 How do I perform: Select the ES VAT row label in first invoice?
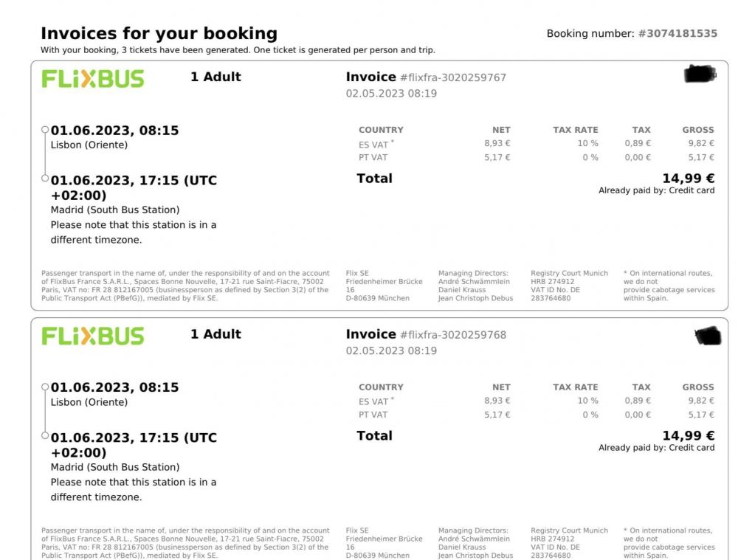click(x=373, y=144)
